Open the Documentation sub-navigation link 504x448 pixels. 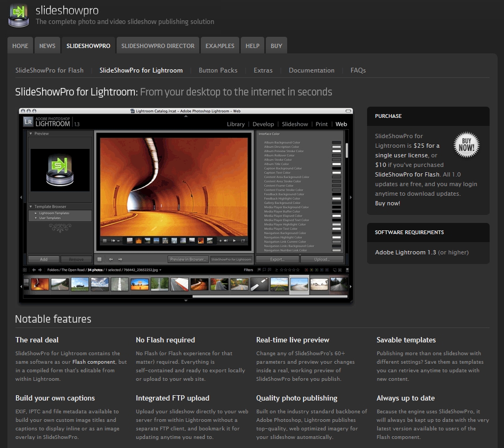(312, 70)
